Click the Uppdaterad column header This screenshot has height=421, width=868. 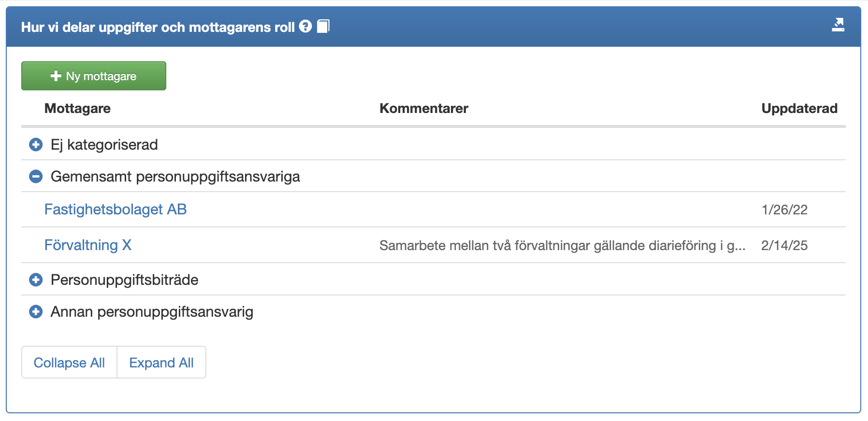point(799,109)
